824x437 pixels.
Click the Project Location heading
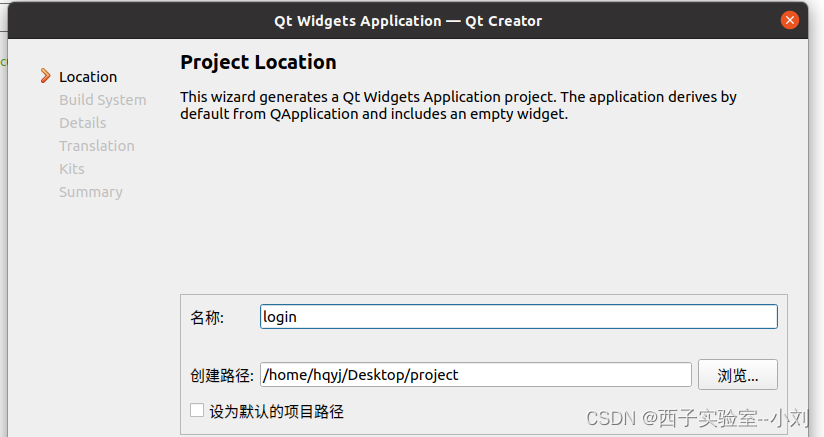(258, 62)
